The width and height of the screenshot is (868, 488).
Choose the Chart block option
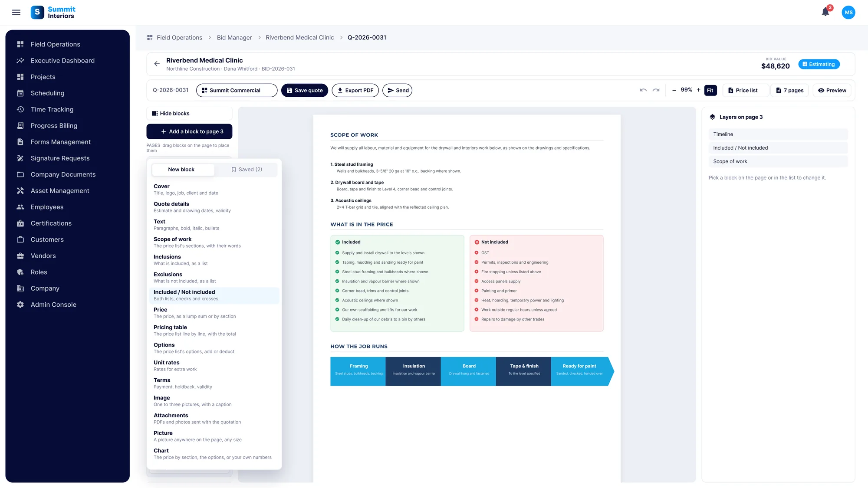pyautogui.click(x=214, y=454)
